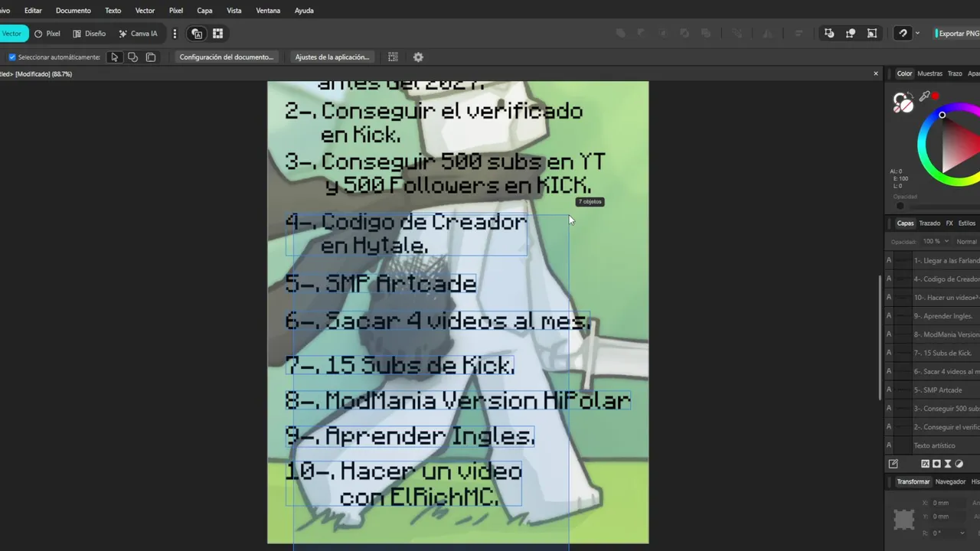This screenshot has height=551, width=980.
Task: Open the three-dot studio options menu
Action: click(x=175, y=34)
